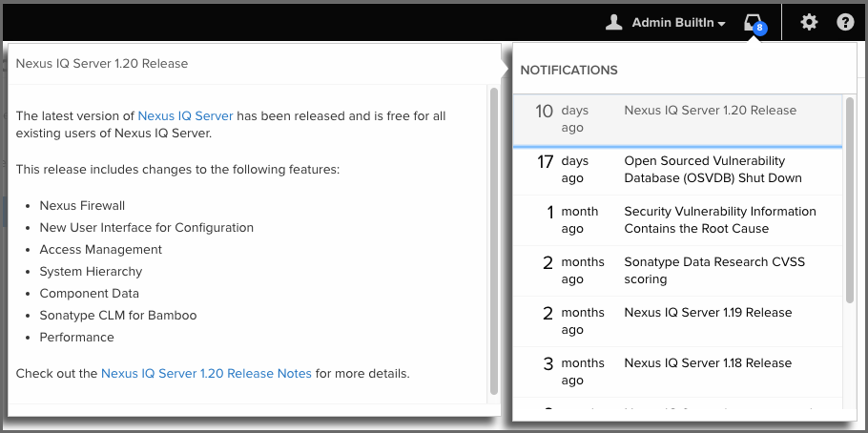Open the Nexus IQ Server 1.19 Release notification

(x=677, y=321)
